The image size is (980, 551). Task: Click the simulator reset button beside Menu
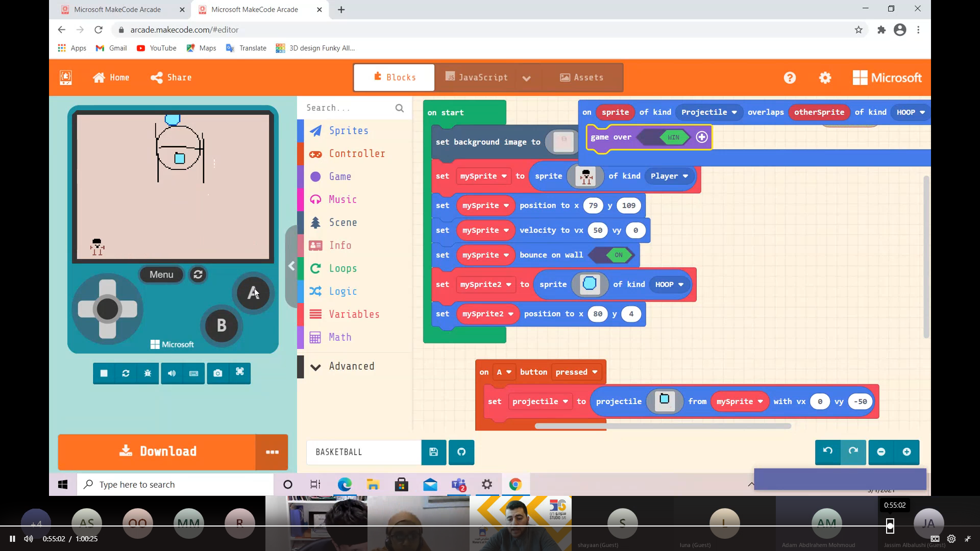198,274
